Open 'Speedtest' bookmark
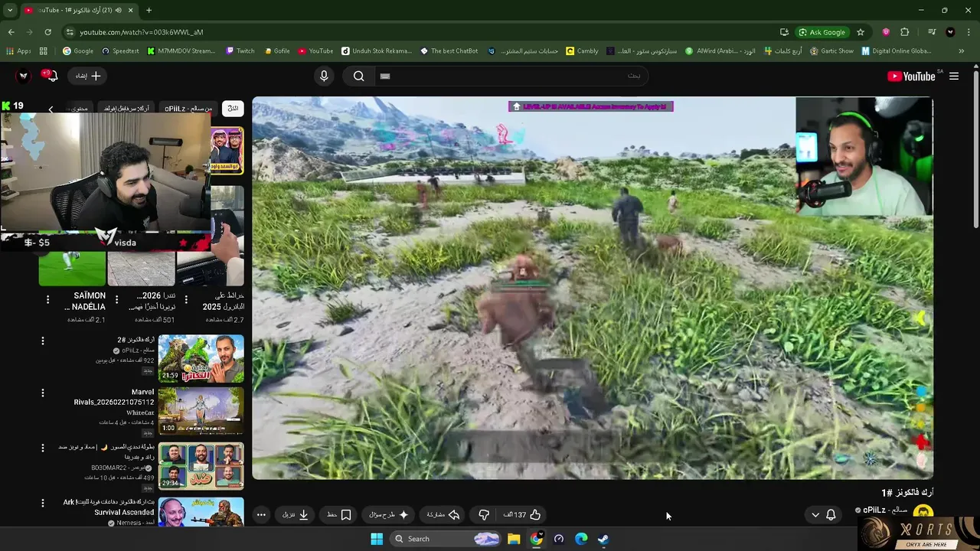 click(120, 51)
